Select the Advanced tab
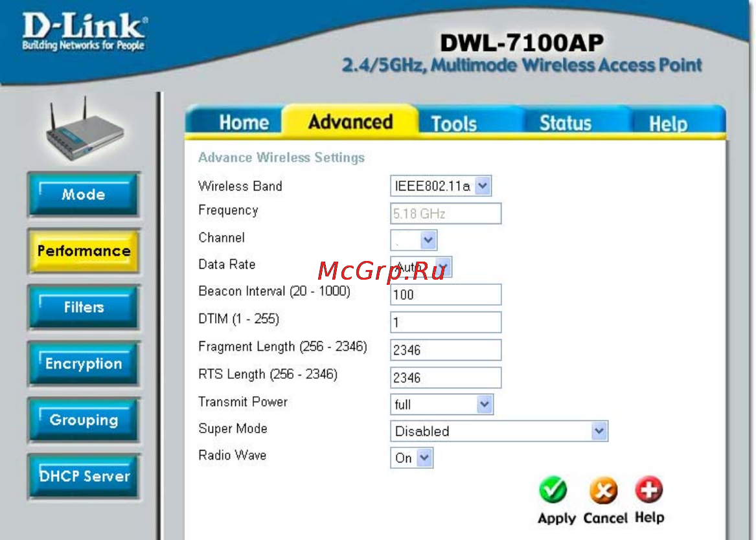Screen dimensions: 756x540 point(350,122)
